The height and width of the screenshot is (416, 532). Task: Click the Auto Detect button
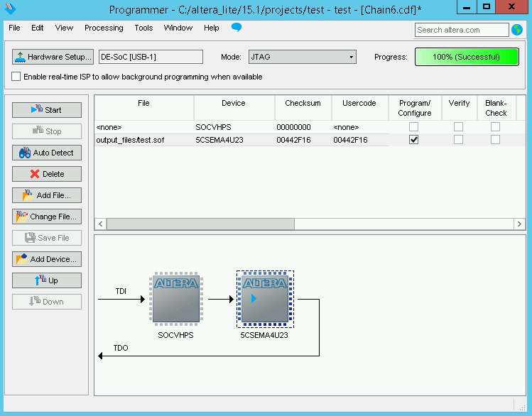tap(47, 153)
